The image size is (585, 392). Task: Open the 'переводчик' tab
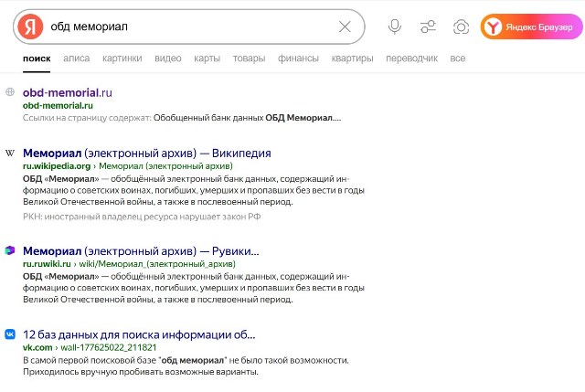(x=411, y=58)
